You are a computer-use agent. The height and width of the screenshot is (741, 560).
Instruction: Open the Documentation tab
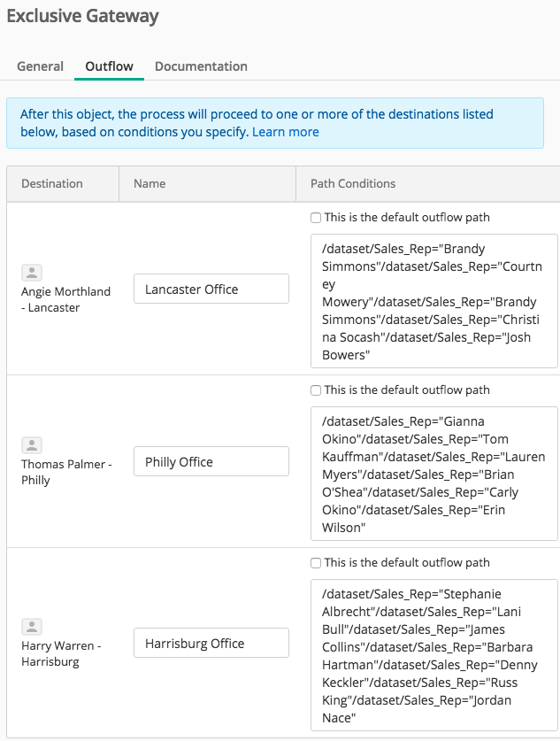point(201,66)
